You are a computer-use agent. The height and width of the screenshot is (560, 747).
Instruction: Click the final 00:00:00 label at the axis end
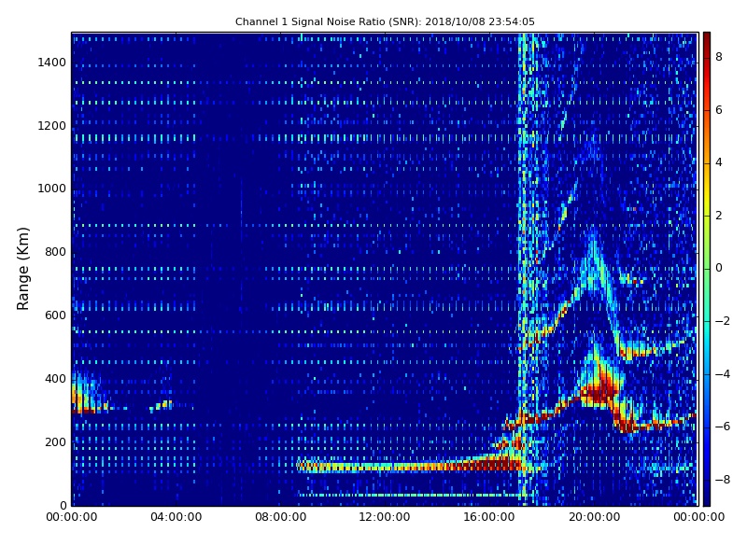click(698, 517)
